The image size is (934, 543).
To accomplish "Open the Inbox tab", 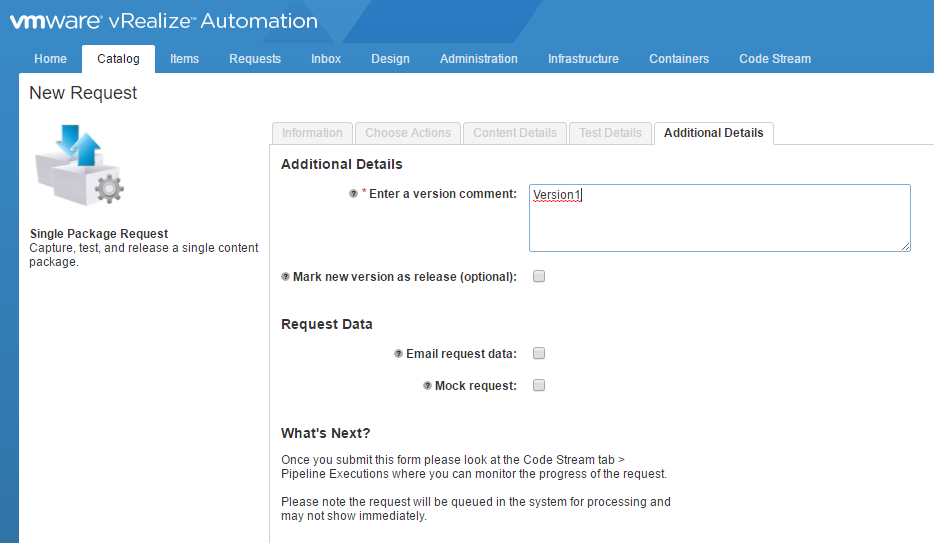I will click(326, 59).
